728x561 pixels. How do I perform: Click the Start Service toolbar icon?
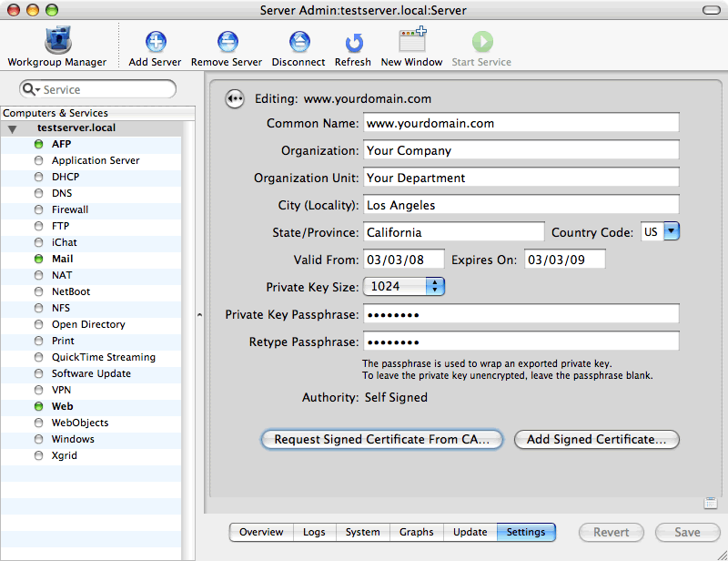click(x=482, y=42)
